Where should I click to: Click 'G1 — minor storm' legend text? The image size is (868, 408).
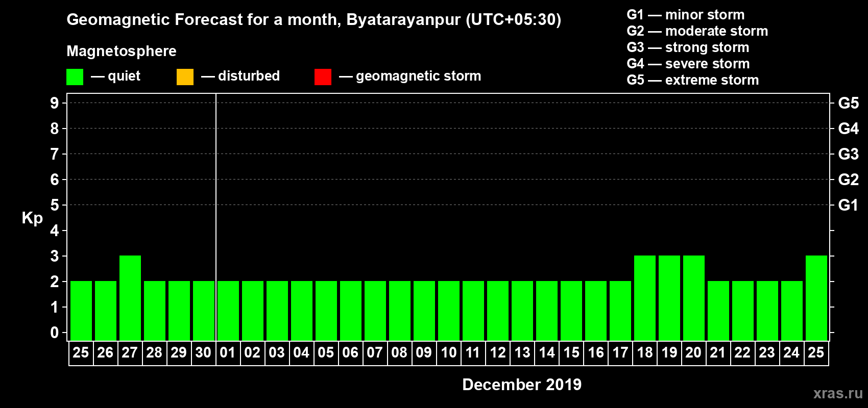pyautogui.click(x=685, y=15)
